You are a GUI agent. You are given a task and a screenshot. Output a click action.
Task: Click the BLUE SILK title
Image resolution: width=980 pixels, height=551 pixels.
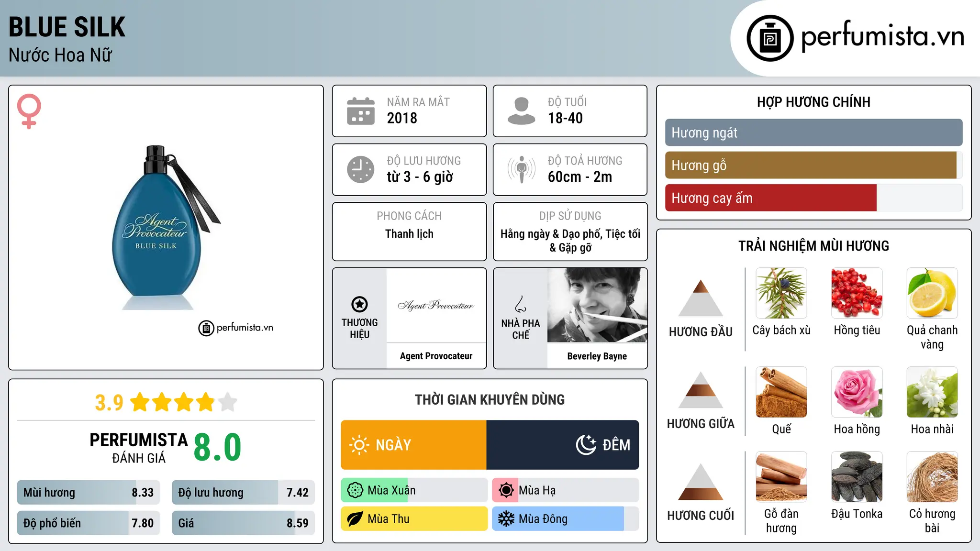pos(67,27)
